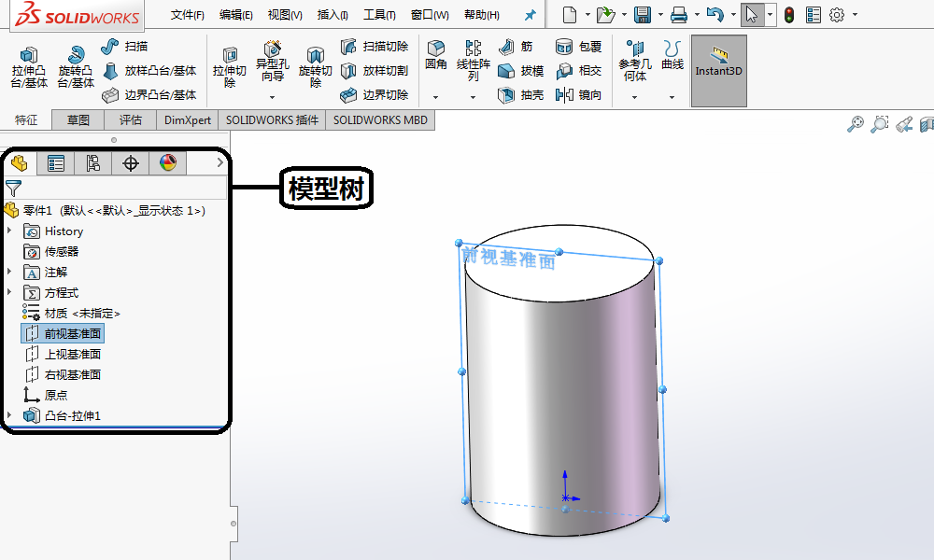The height and width of the screenshot is (560, 934).
Task: Select the Wrap (包覆) tool
Action: tap(578, 47)
